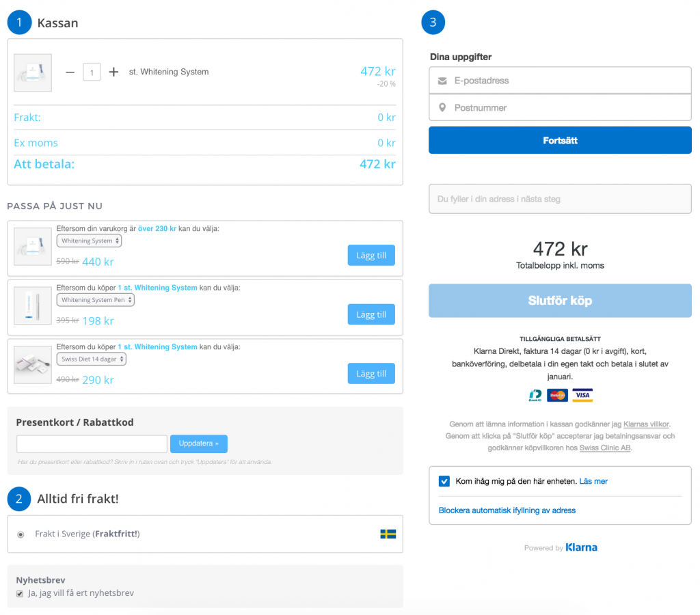This screenshot has width=700, height=615.
Task: Open the 'Swiss Diet 14 dagar' dropdown
Action: (x=91, y=359)
